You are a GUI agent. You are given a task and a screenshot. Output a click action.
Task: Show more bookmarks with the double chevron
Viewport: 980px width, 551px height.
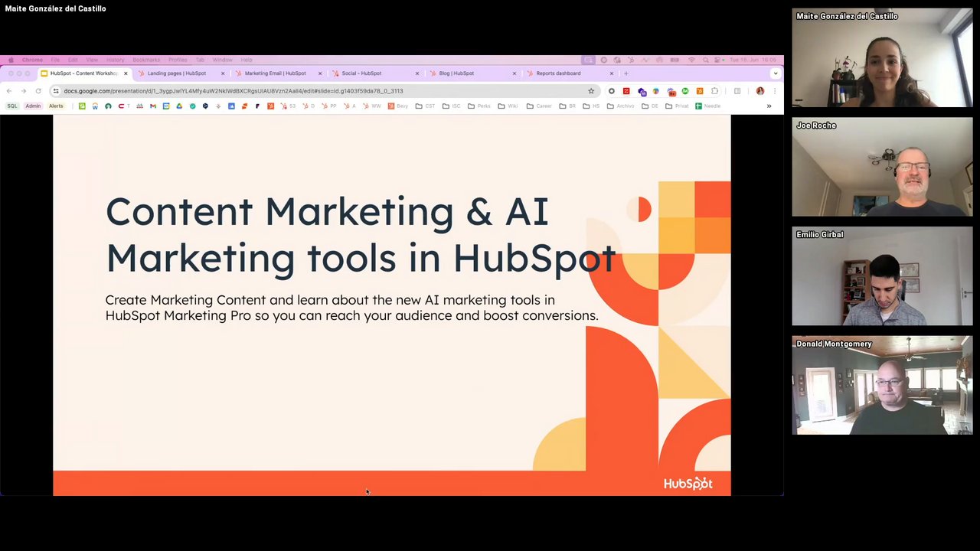[x=769, y=106]
